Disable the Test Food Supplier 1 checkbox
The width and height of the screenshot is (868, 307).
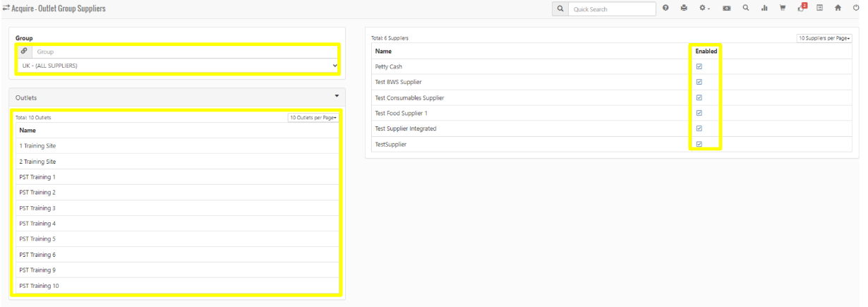click(699, 113)
